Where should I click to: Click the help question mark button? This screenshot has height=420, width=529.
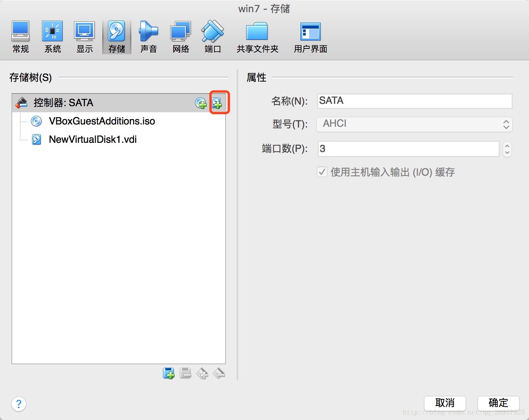(x=19, y=404)
